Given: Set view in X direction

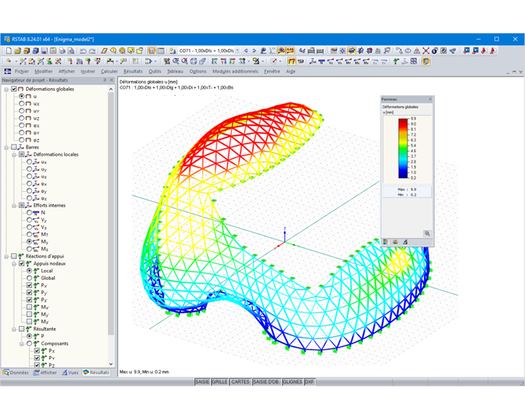Looking at the screenshot, I should 214,61.
